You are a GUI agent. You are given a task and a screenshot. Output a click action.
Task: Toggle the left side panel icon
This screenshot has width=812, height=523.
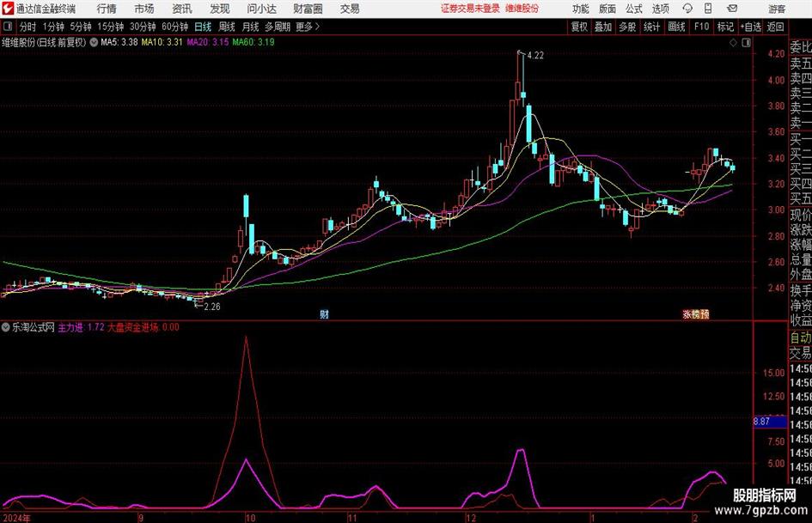click(x=7, y=27)
